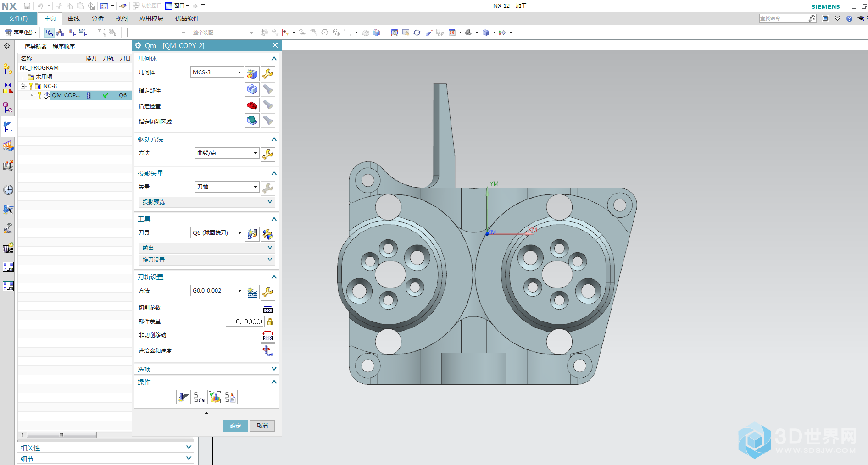Open Feeds and Speeds (进给率和速度) icon

pos(268,351)
